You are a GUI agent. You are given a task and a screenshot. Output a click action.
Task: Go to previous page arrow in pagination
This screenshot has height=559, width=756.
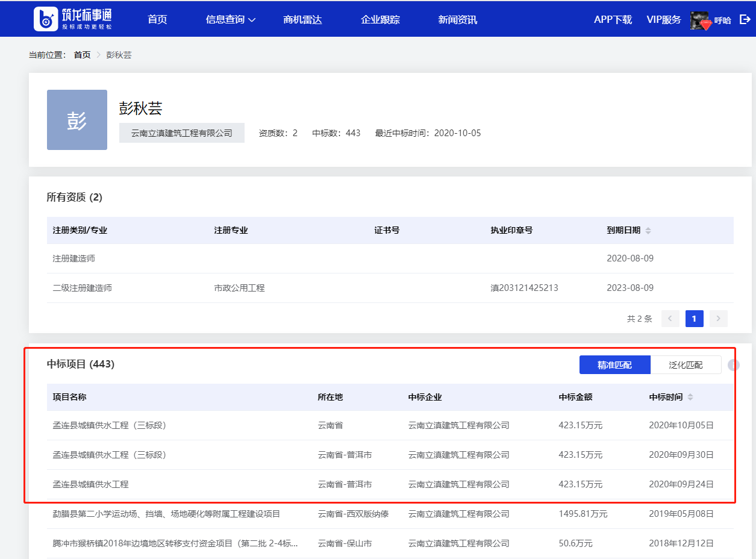click(x=670, y=319)
